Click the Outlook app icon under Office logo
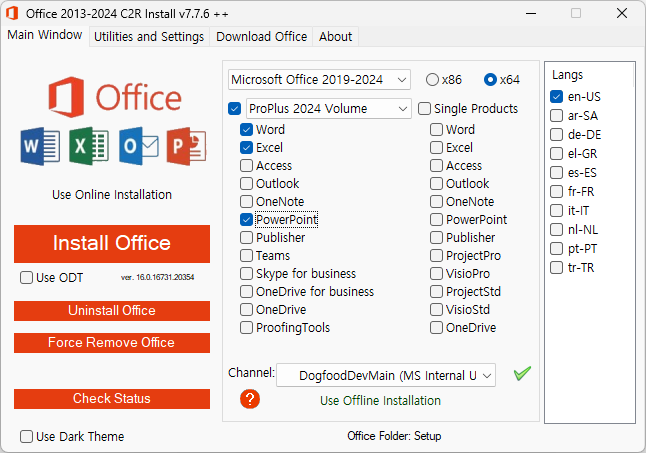The width and height of the screenshot is (646, 453). click(x=138, y=146)
